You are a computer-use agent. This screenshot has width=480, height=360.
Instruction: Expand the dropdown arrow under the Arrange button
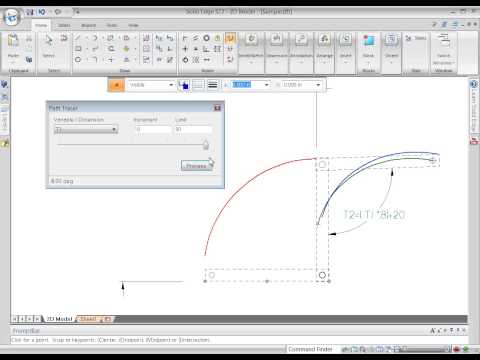(324, 62)
